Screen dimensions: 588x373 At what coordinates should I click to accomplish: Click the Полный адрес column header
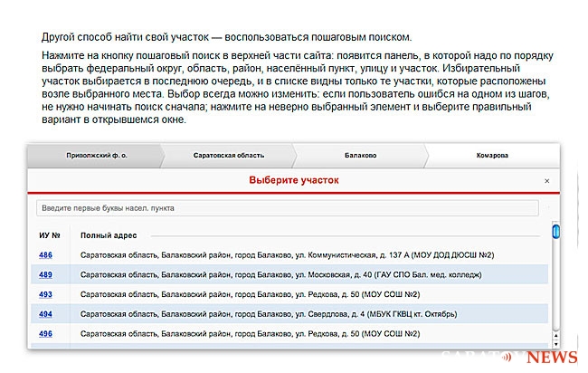click(x=108, y=235)
